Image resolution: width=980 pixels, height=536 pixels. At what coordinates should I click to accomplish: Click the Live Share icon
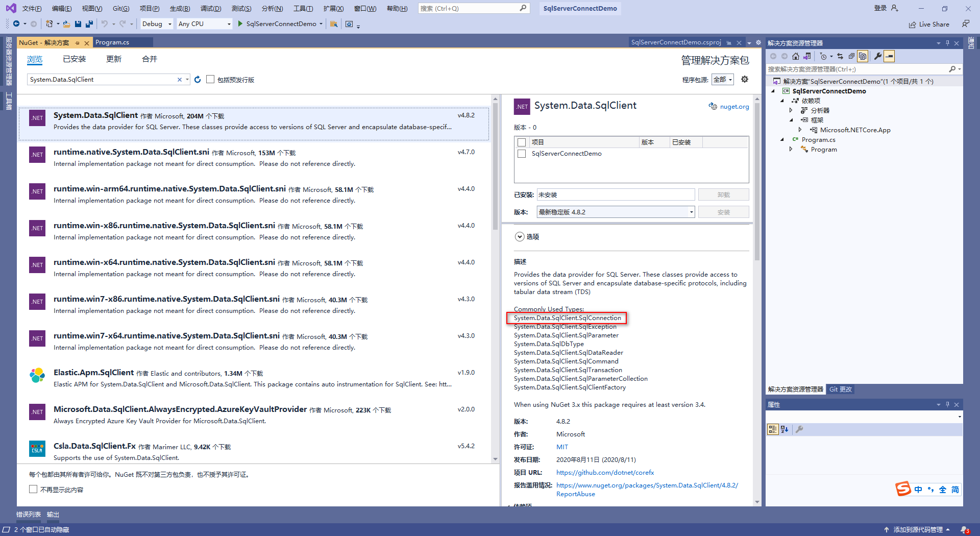point(914,24)
